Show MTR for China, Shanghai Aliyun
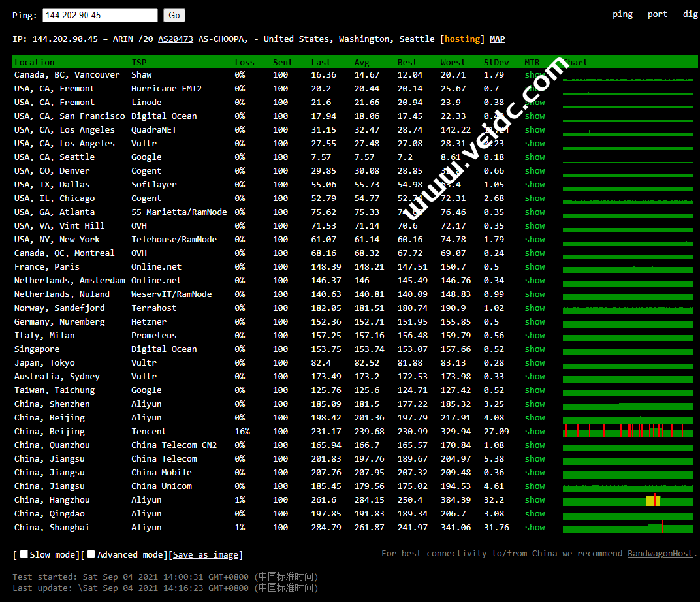The image size is (700, 602). pos(535,528)
